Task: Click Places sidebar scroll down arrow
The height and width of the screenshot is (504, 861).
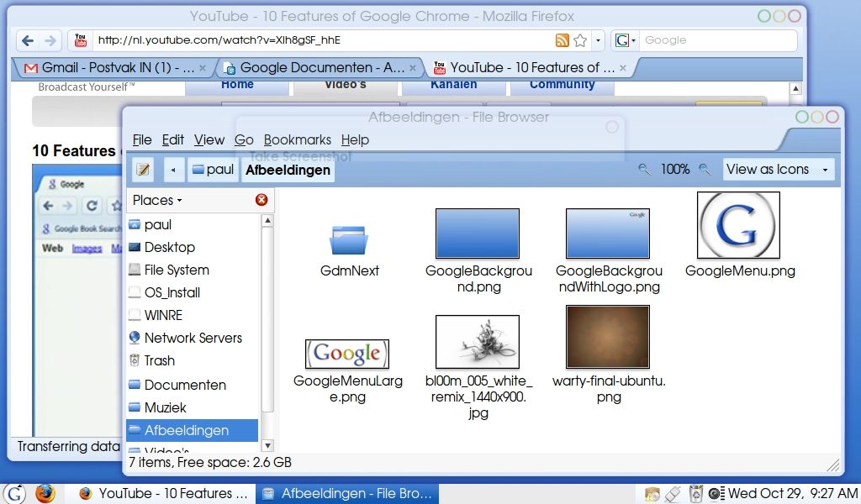Action: (267, 445)
